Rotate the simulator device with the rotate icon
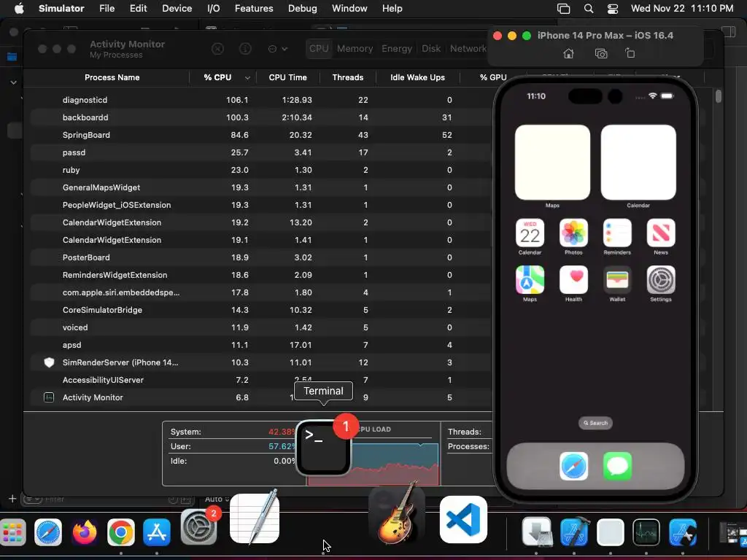 coord(630,53)
